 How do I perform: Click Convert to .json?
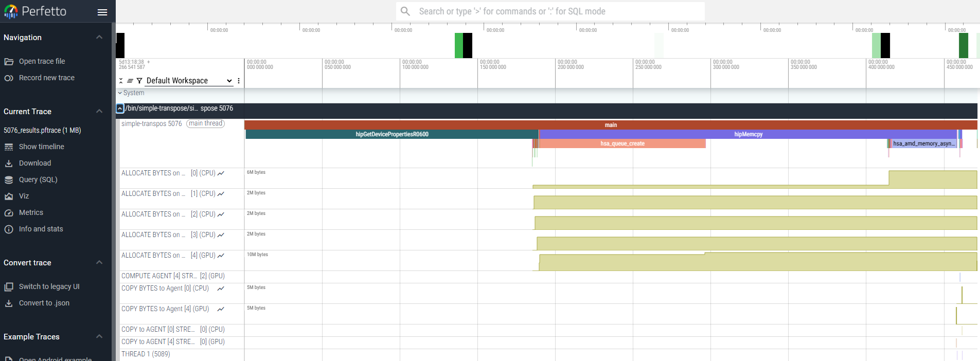pyautogui.click(x=44, y=303)
